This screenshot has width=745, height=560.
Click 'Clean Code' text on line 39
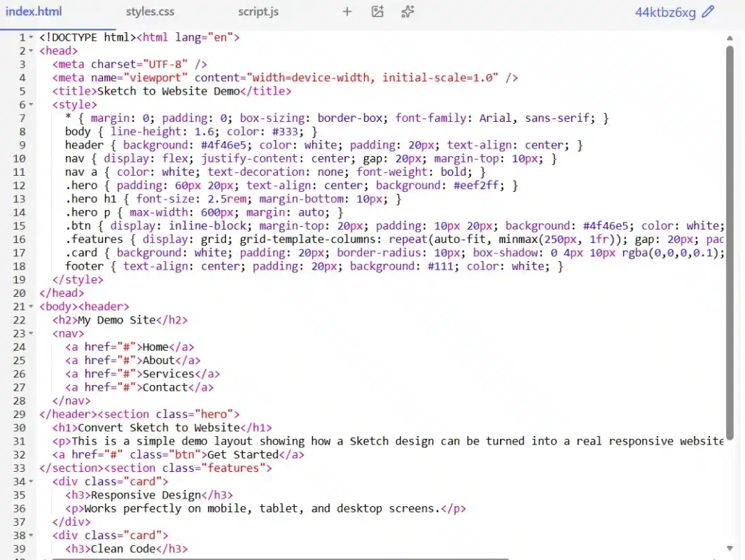(x=123, y=549)
